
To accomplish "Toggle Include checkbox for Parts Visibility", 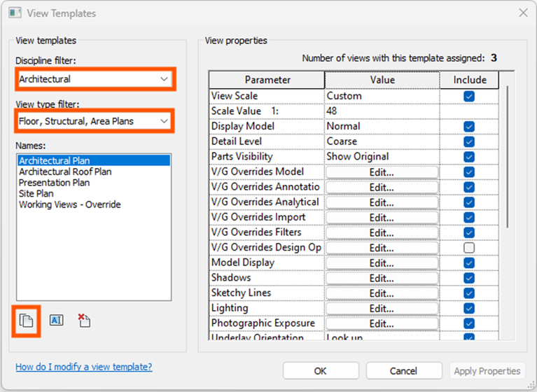I will pyautogui.click(x=469, y=157).
